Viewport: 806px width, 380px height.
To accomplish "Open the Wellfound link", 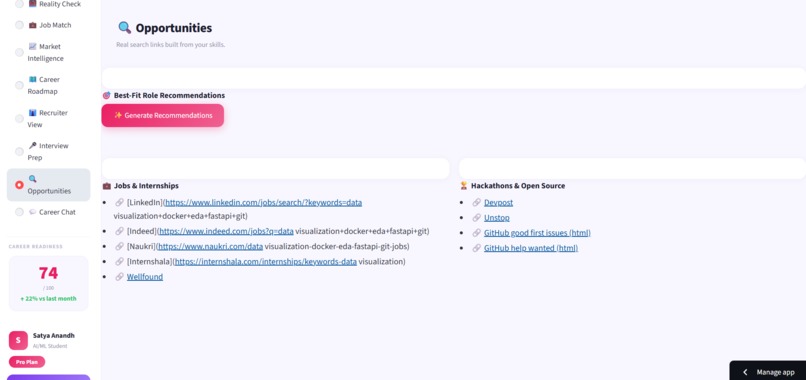I will [x=145, y=277].
